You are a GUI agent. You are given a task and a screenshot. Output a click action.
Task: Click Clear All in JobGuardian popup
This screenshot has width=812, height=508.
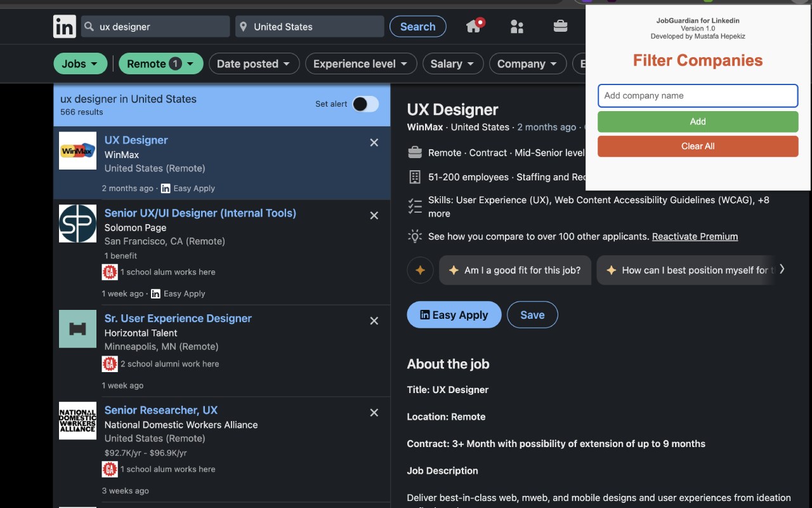[x=698, y=146]
